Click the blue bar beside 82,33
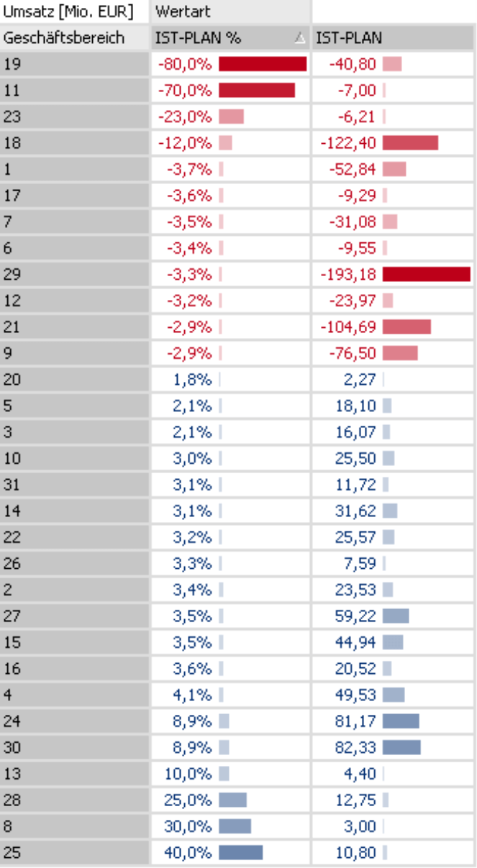The width and height of the screenshot is (477, 868). (x=401, y=748)
